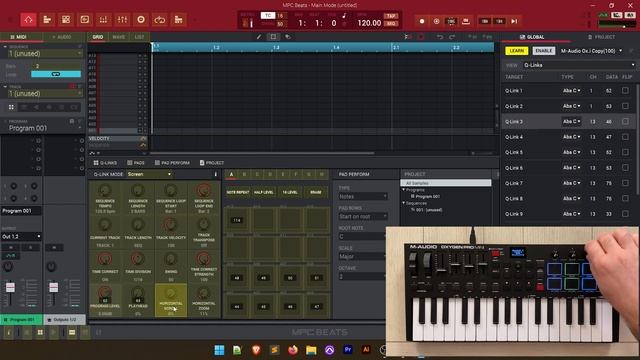Click the Playhead knob

pos(138,293)
